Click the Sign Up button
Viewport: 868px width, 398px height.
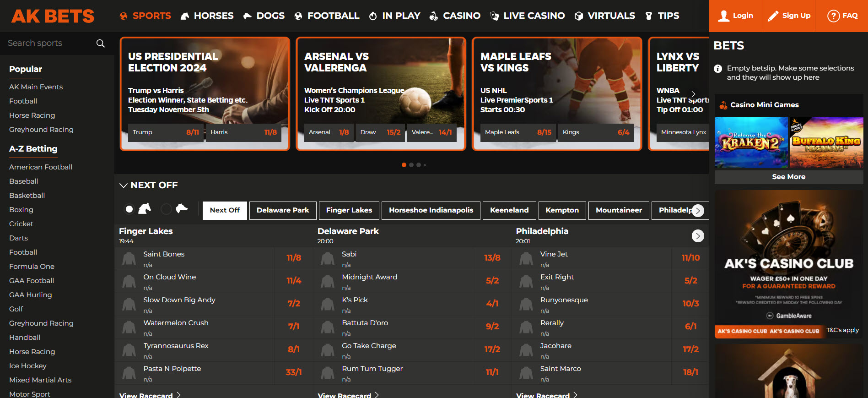789,16
